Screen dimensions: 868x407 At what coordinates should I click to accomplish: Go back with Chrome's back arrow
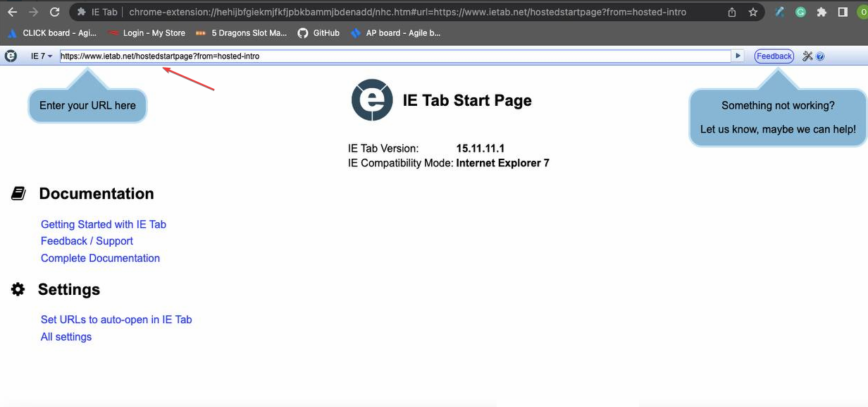coord(12,12)
